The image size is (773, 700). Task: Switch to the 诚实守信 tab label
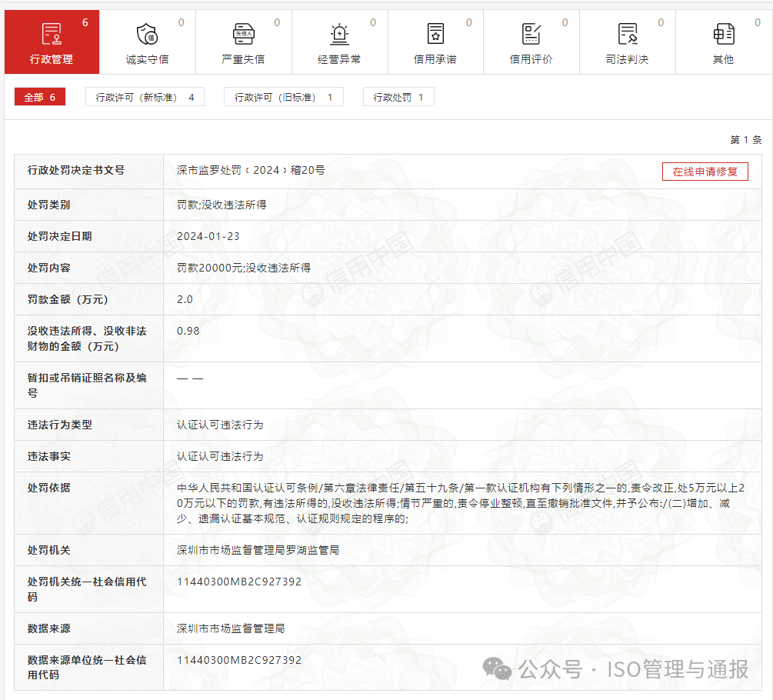click(x=147, y=60)
